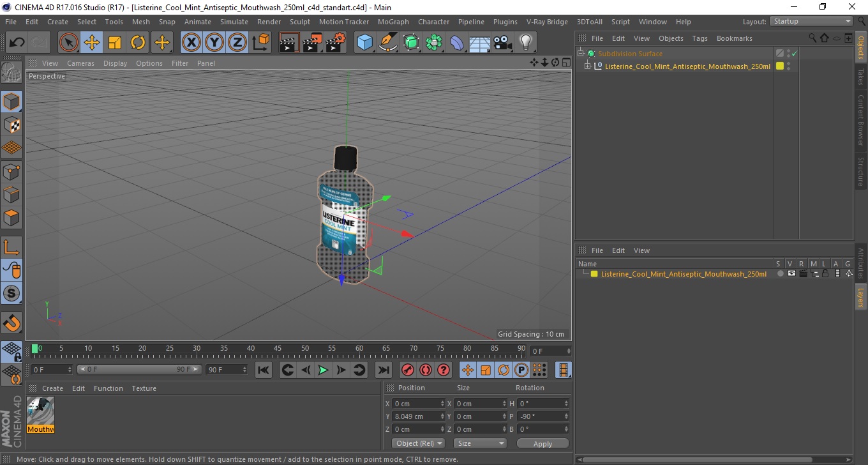The height and width of the screenshot is (465, 868).
Task: Open the Array modeling objects icon
Action: 434,43
